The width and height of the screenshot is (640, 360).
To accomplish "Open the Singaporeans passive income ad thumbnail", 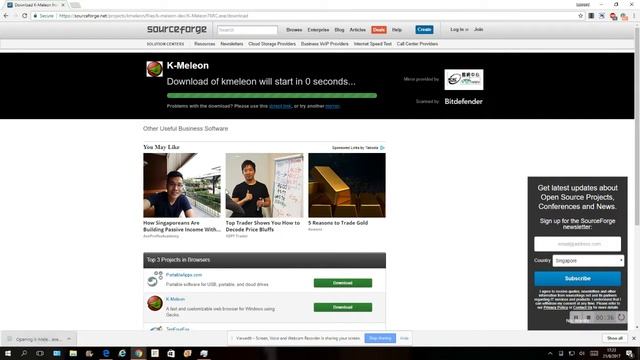I will click(x=182, y=185).
